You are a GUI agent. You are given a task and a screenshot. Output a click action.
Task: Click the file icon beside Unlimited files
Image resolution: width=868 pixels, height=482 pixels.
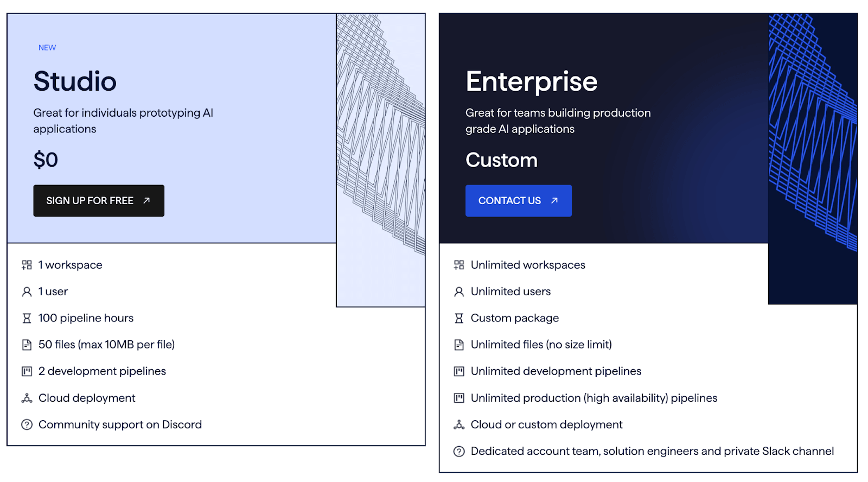[459, 345]
